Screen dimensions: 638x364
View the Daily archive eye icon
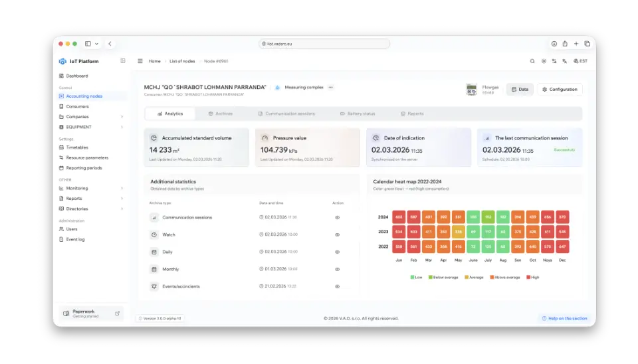click(x=338, y=252)
